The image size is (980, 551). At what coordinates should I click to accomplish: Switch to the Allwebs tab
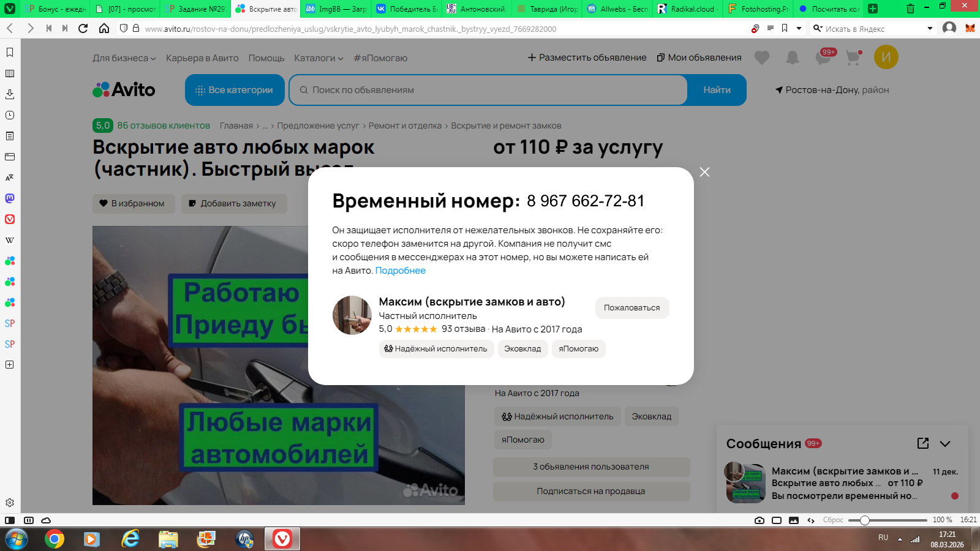(x=618, y=9)
